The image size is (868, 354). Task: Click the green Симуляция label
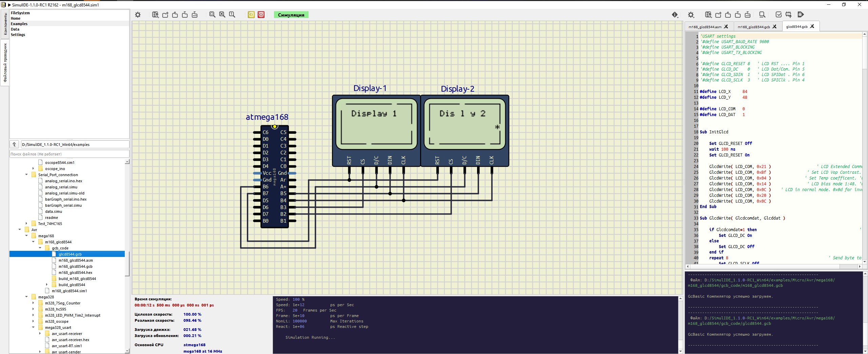pyautogui.click(x=291, y=15)
